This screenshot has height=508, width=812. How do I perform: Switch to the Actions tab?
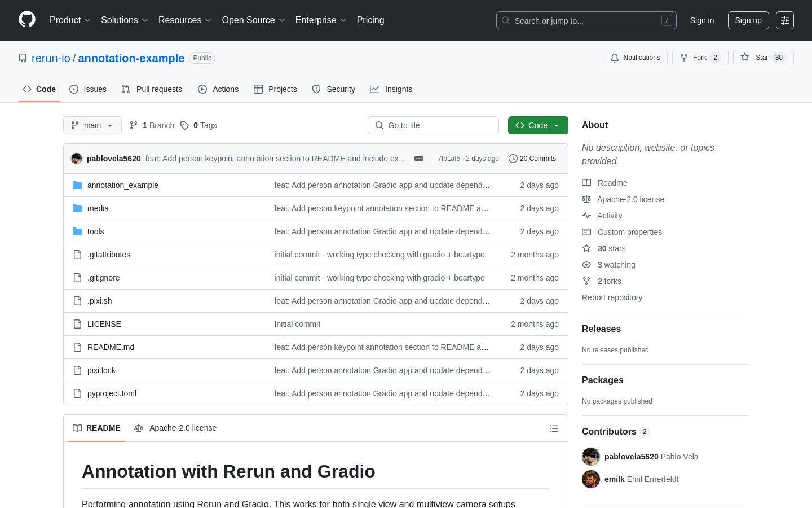(218, 89)
